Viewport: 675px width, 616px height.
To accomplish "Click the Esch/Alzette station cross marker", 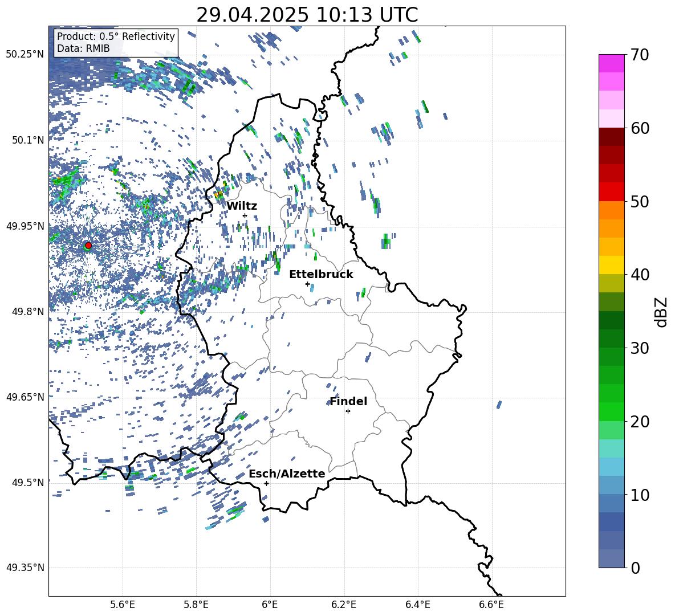I will [x=266, y=483].
